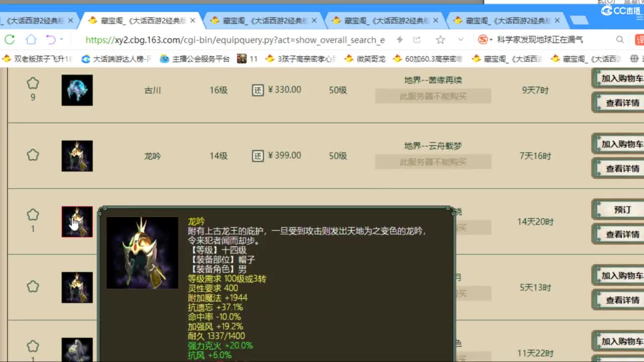Open bookmark 大话端游达人榜
The image size is (644, 362).
pyautogui.click(x=116, y=59)
